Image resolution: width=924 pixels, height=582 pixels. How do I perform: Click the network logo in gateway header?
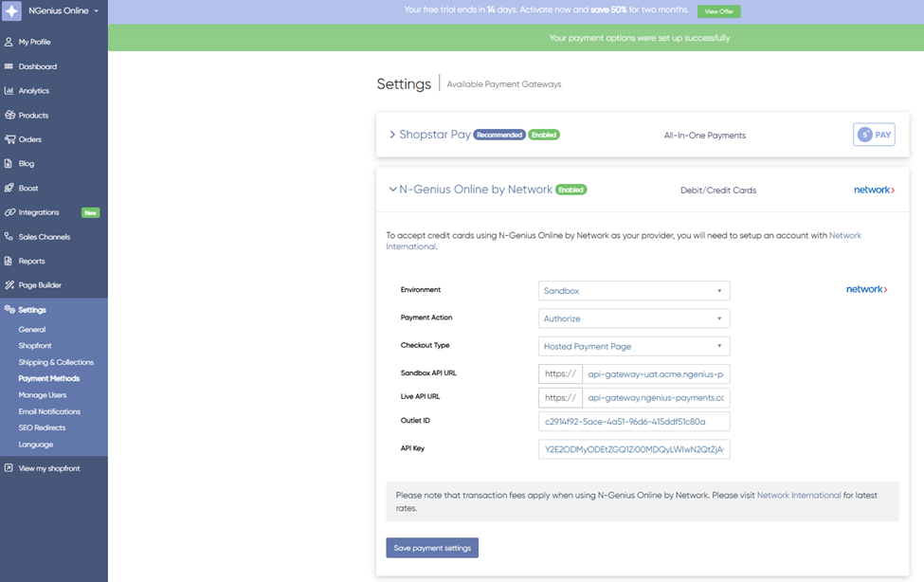point(875,190)
